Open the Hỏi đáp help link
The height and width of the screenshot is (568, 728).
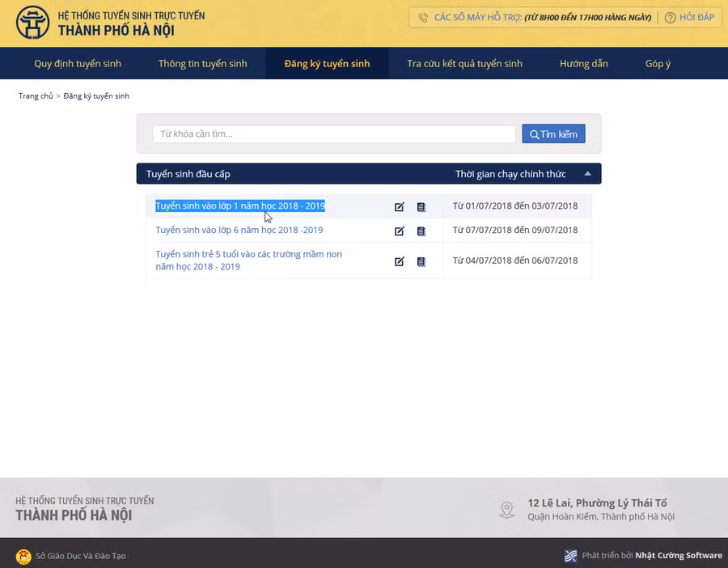[x=690, y=18]
